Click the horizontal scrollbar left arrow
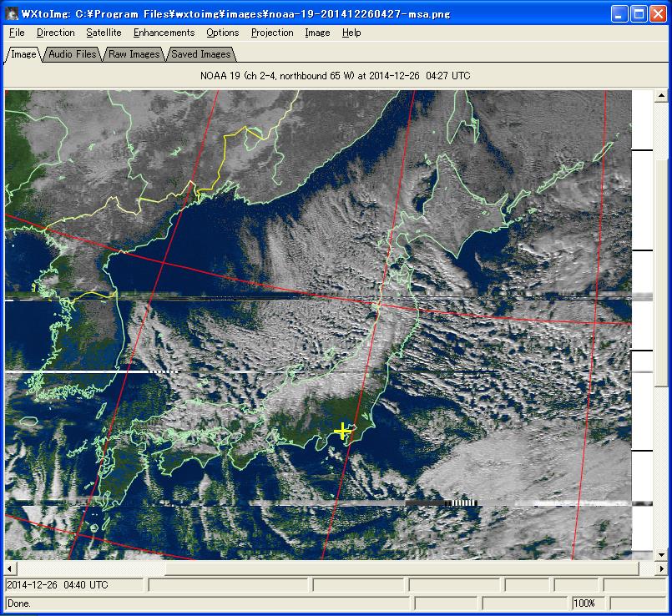Image resolution: width=672 pixels, height=616 pixels. click(11, 569)
